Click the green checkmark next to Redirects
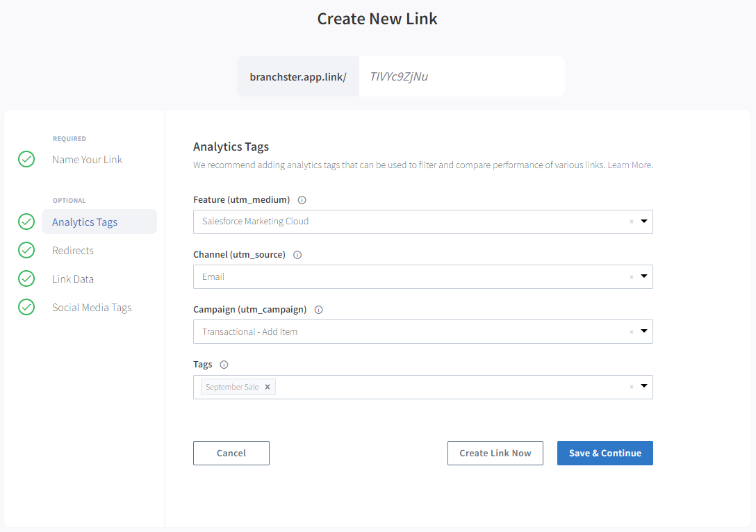 [26, 250]
